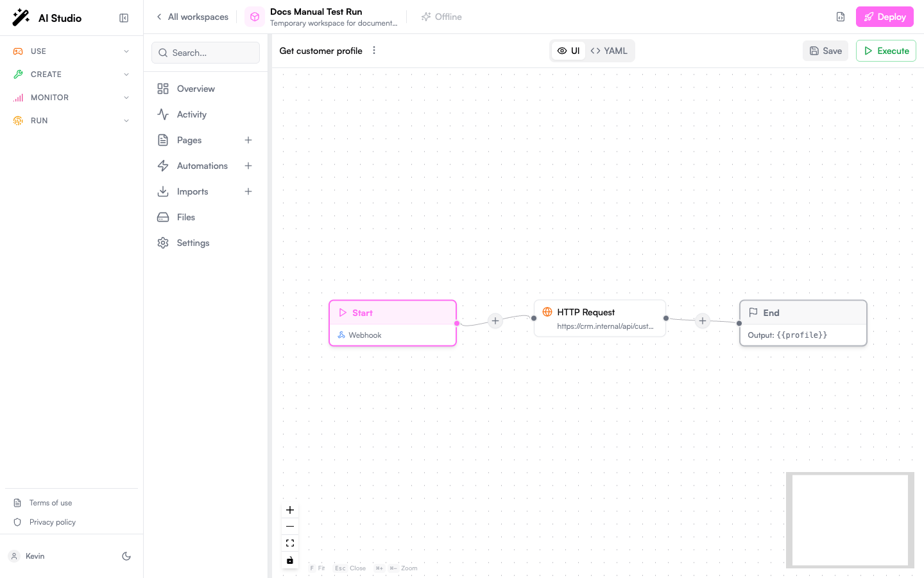Toggle the canvas lock icon

click(x=290, y=560)
